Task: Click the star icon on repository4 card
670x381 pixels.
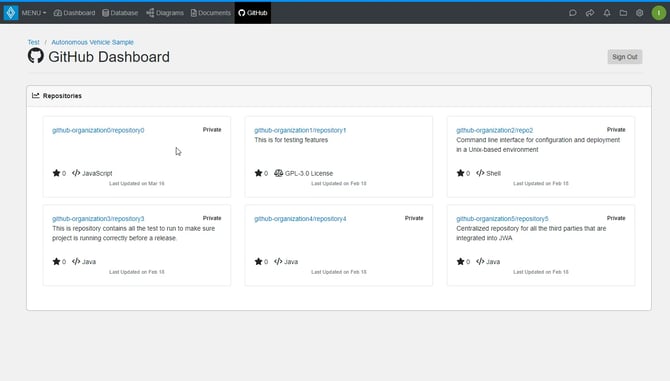Action: pos(258,261)
